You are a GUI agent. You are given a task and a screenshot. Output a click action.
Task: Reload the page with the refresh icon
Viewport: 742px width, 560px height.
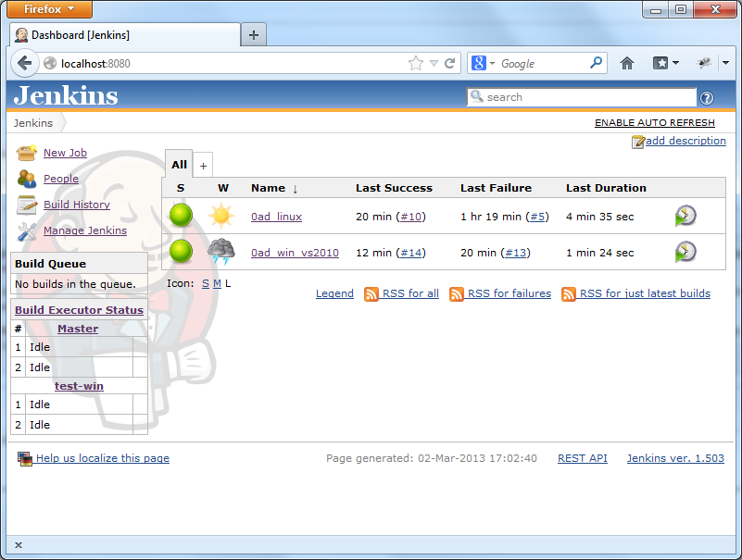click(x=449, y=63)
